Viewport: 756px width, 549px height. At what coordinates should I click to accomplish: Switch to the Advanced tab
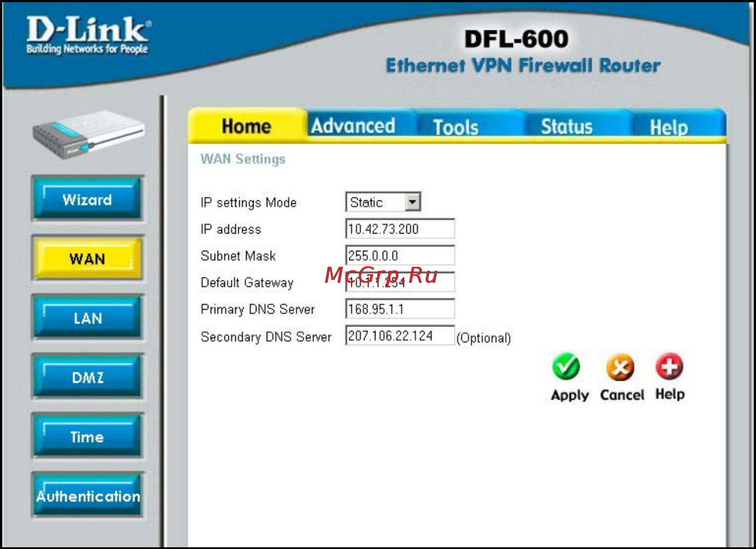pos(353,125)
